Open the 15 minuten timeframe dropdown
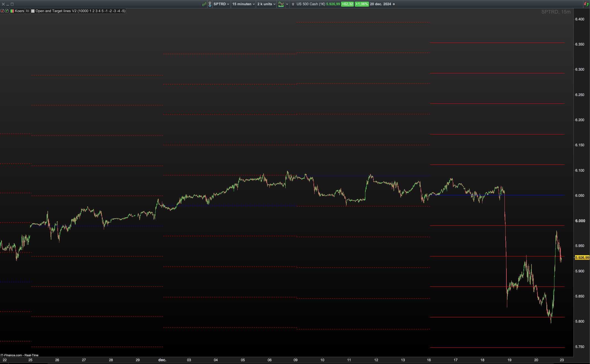The width and height of the screenshot is (590, 364). coord(243,4)
